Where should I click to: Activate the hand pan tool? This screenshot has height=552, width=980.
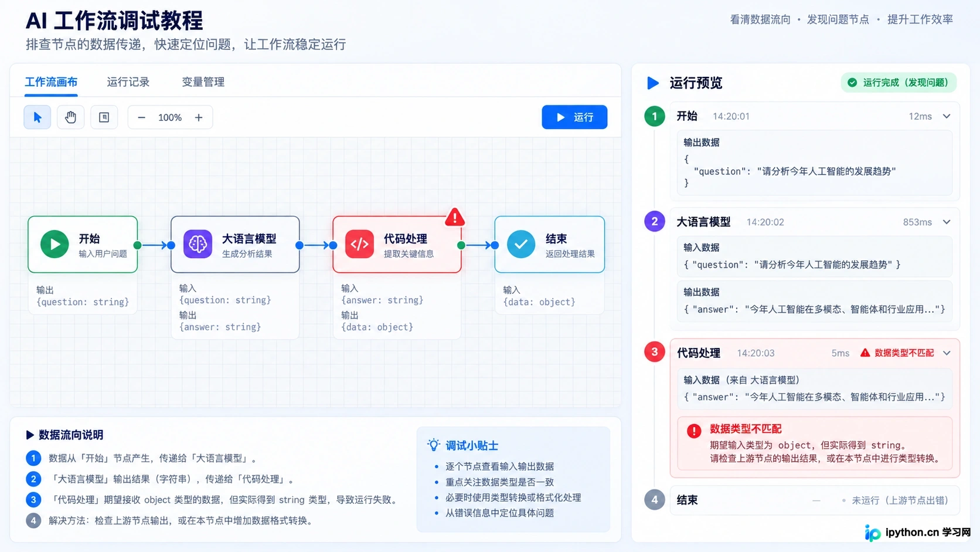[x=70, y=117]
